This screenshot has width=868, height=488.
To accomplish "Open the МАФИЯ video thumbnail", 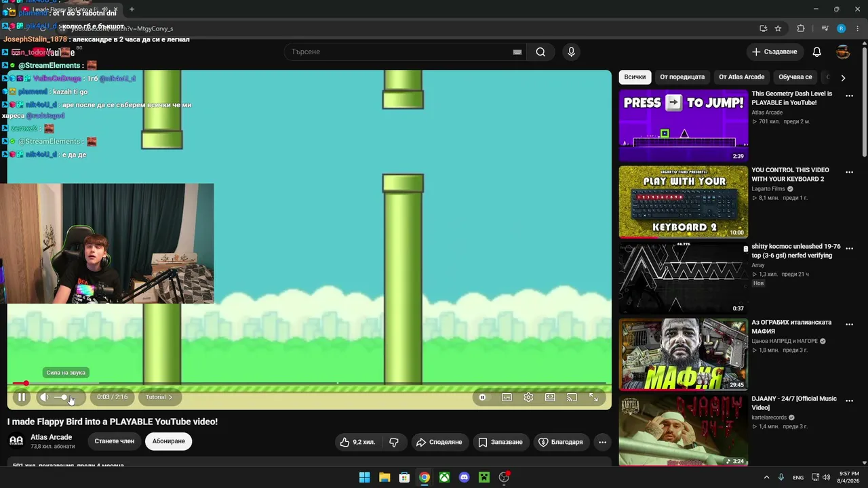I will click(x=684, y=354).
